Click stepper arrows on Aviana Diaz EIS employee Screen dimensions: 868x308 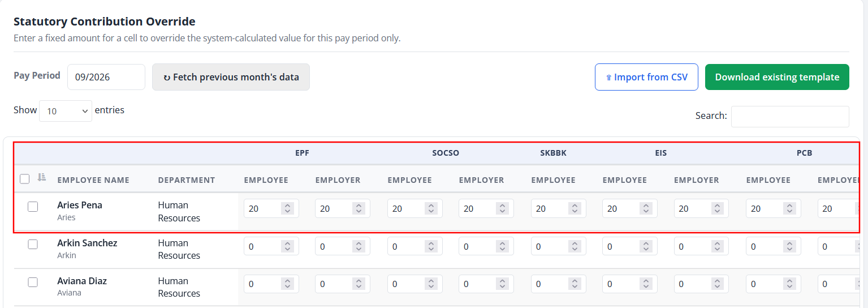pos(646,284)
